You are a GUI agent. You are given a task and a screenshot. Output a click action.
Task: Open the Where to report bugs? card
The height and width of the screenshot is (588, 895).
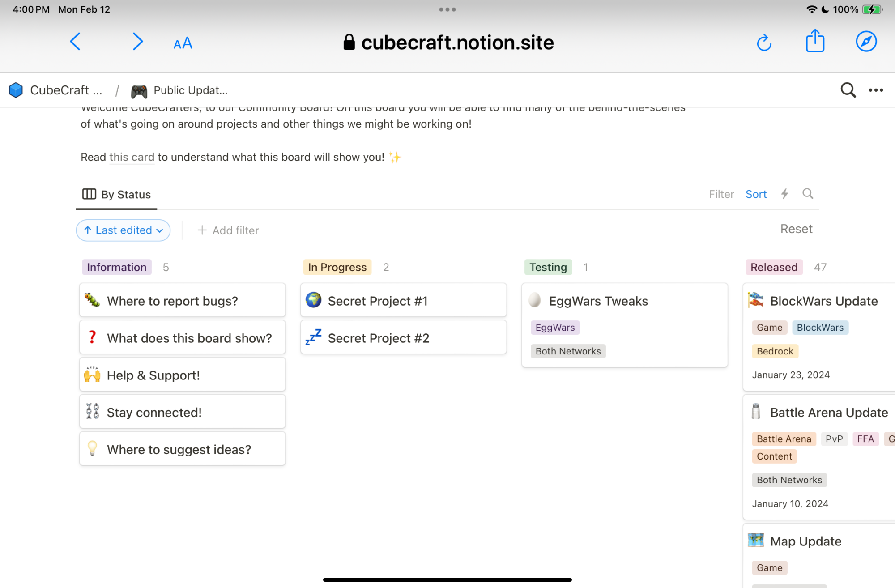coord(182,300)
